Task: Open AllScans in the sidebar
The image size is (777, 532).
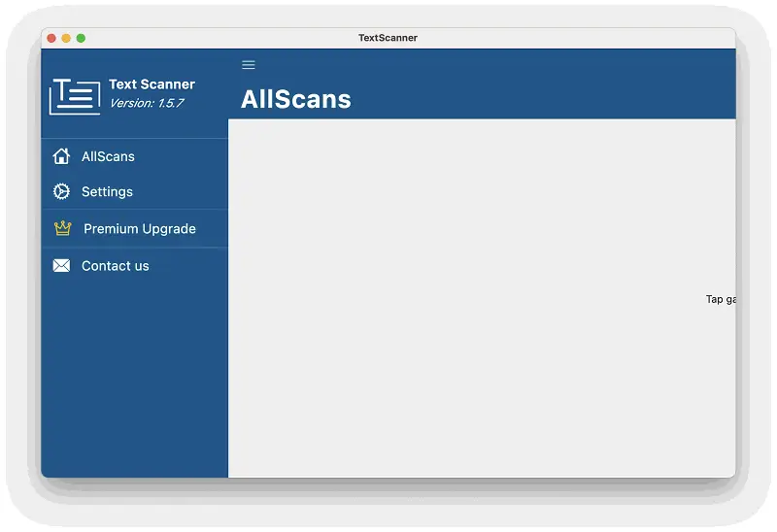Action: (x=135, y=156)
